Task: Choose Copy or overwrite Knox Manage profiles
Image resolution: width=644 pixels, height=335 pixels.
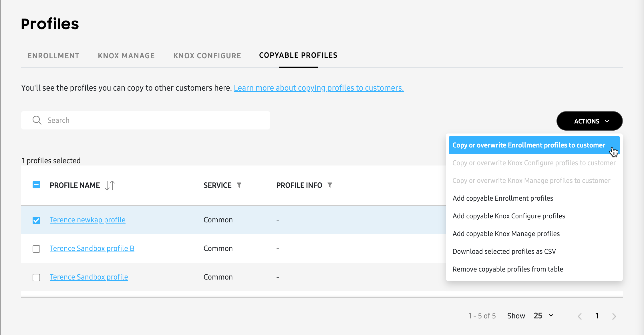Action: pos(534,181)
